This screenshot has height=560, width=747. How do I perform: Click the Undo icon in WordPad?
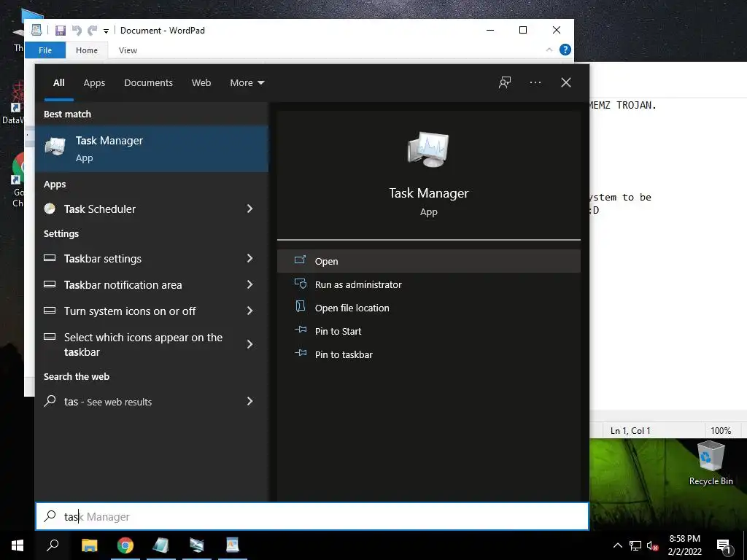pyautogui.click(x=76, y=31)
